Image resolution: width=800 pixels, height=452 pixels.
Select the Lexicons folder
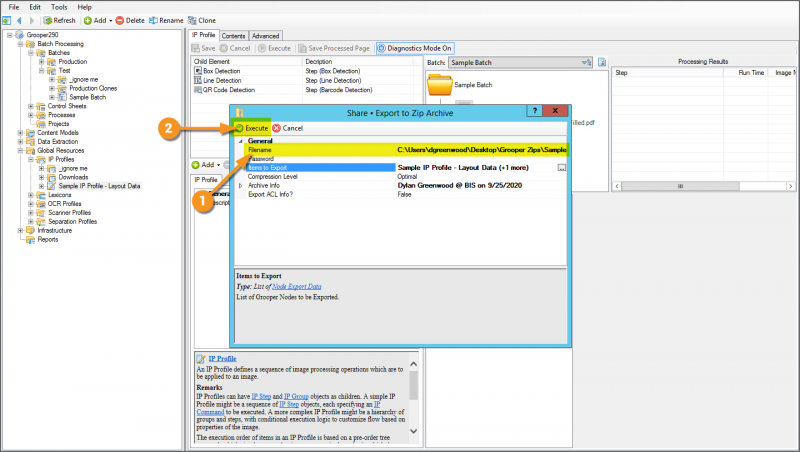pyautogui.click(x=59, y=195)
